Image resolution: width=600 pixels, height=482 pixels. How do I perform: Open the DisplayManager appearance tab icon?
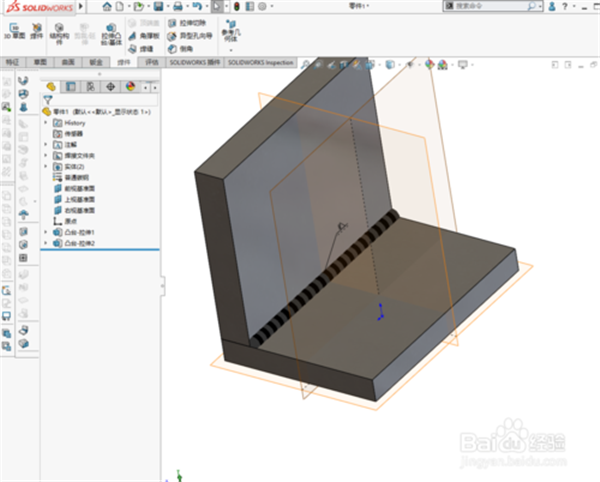tap(128, 86)
